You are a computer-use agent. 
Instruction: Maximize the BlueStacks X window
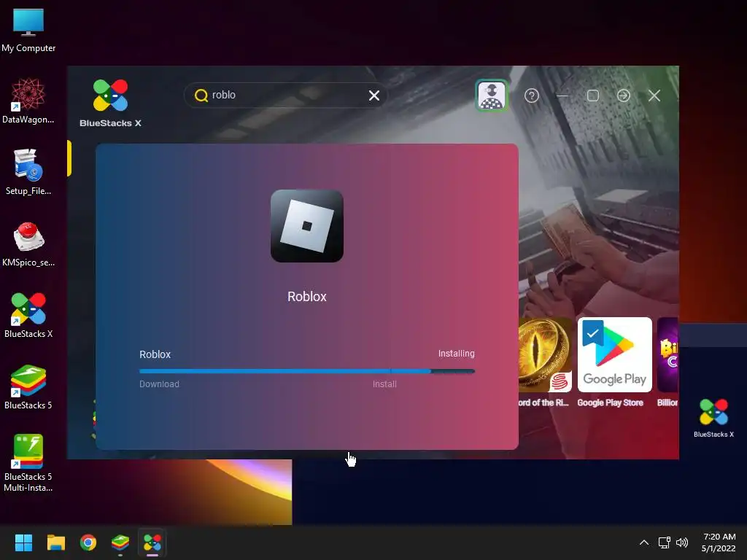click(592, 96)
